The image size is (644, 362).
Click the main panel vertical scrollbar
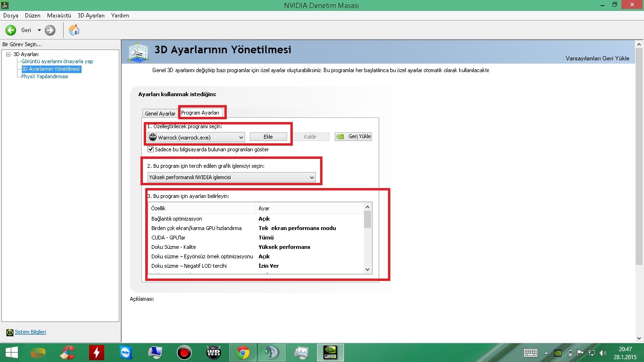point(639,156)
